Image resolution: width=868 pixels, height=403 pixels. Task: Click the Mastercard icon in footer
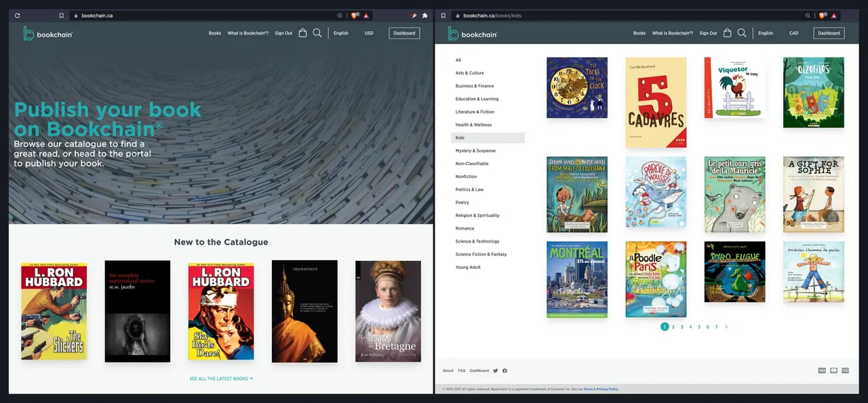tap(833, 370)
